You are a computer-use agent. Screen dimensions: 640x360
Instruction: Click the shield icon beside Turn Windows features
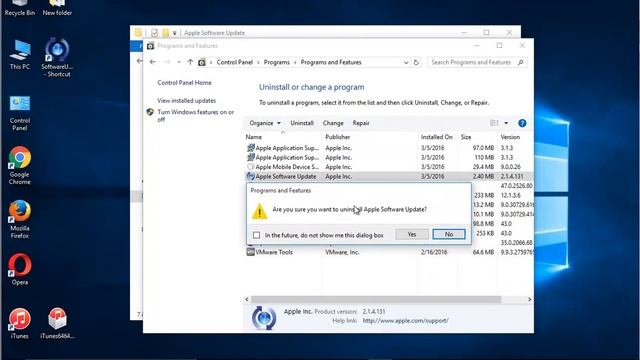(x=150, y=112)
